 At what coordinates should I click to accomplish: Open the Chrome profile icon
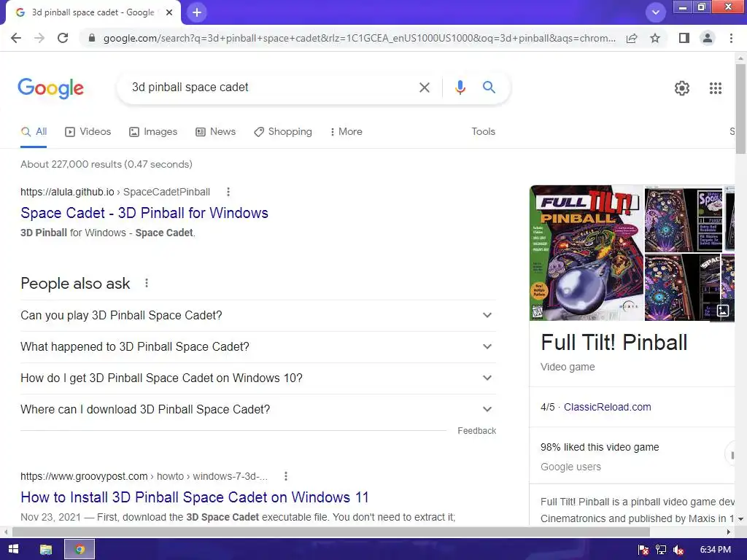[708, 38]
